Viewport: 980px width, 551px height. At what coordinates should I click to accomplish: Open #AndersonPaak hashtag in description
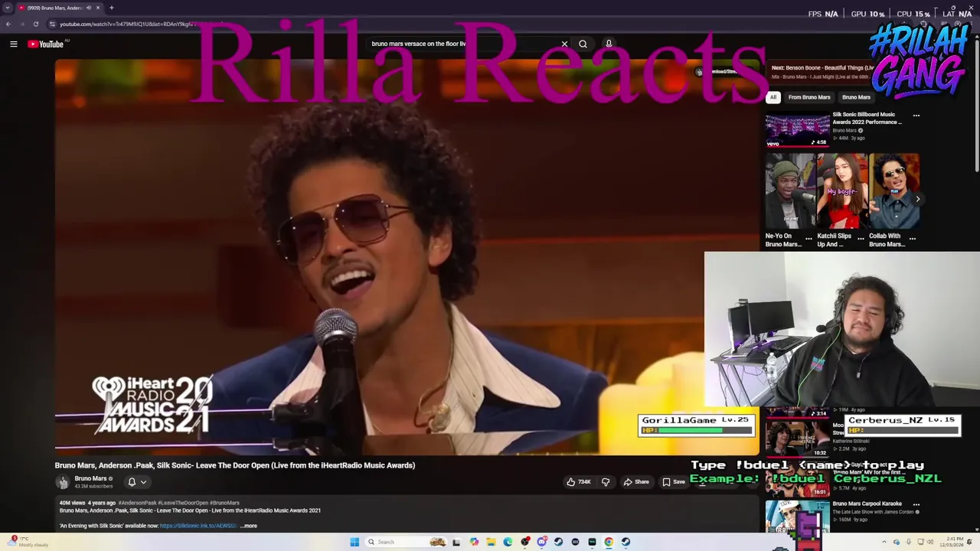(137, 503)
